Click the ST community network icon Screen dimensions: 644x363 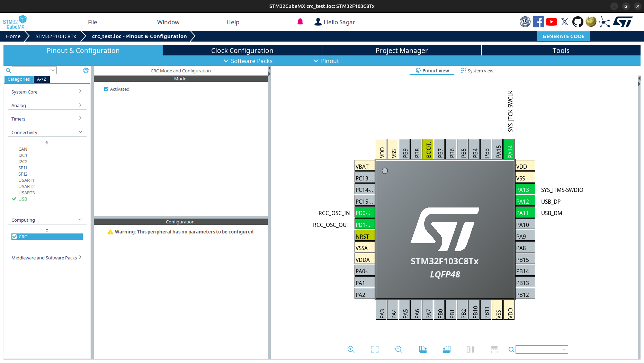click(604, 22)
